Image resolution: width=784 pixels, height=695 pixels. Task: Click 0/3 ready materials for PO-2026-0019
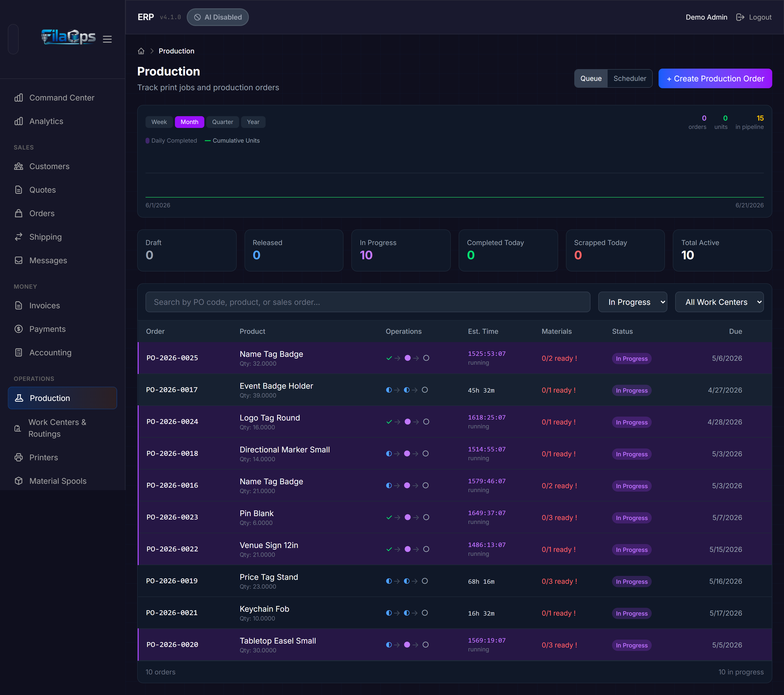[x=559, y=581]
